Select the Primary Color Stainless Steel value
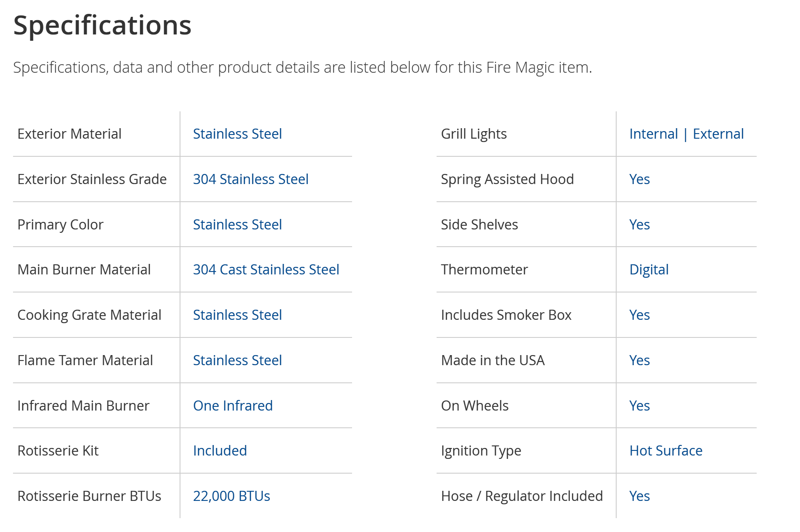This screenshot has height=532, width=800. tap(237, 225)
